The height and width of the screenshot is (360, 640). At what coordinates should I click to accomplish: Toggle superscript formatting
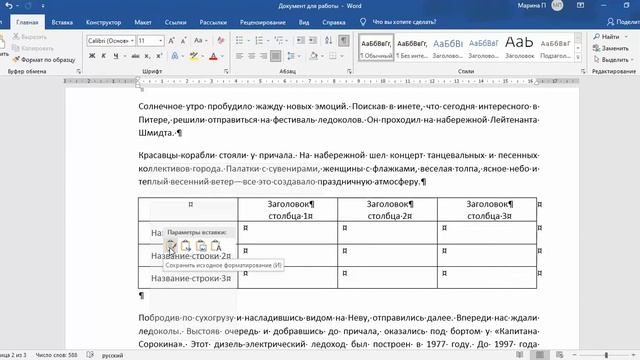click(159, 56)
